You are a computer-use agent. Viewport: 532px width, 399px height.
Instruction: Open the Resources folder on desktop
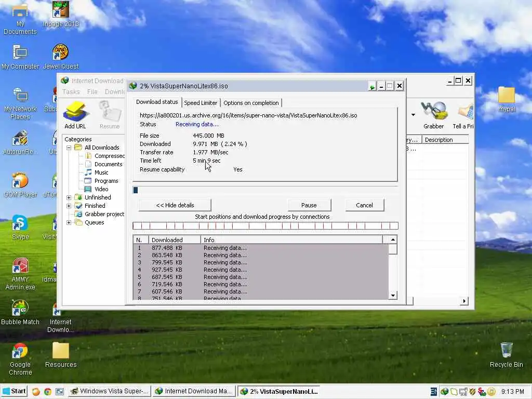click(61, 355)
